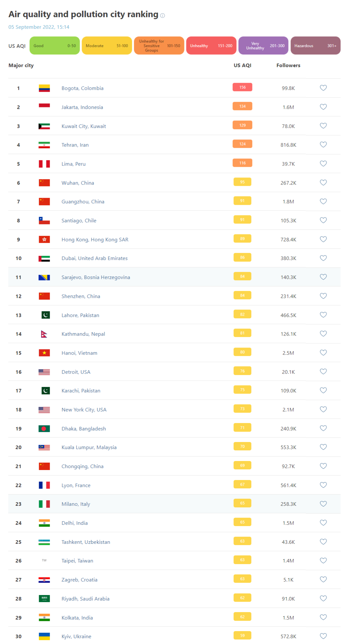Add Tehran, Iran to favorites via heart

coord(323,144)
